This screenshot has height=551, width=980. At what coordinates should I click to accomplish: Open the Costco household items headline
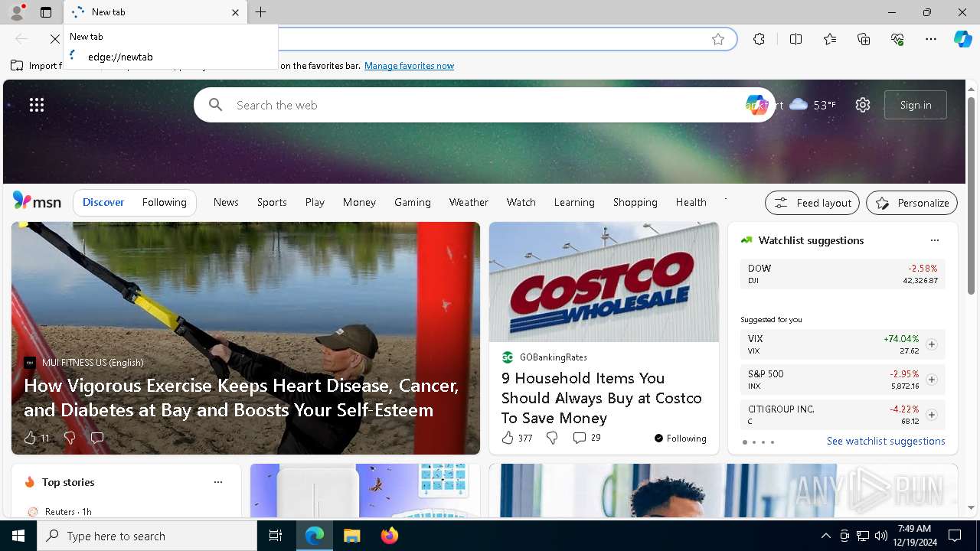pyautogui.click(x=602, y=398)
